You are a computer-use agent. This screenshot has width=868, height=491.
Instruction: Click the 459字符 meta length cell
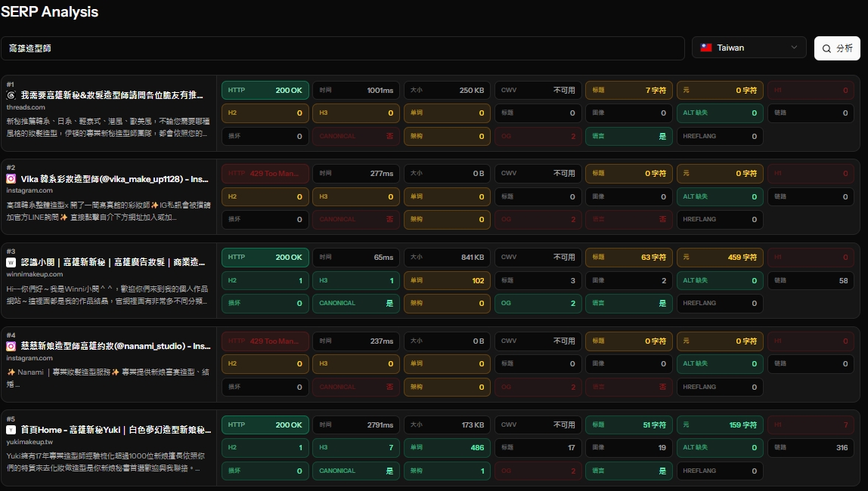[720, 257]
